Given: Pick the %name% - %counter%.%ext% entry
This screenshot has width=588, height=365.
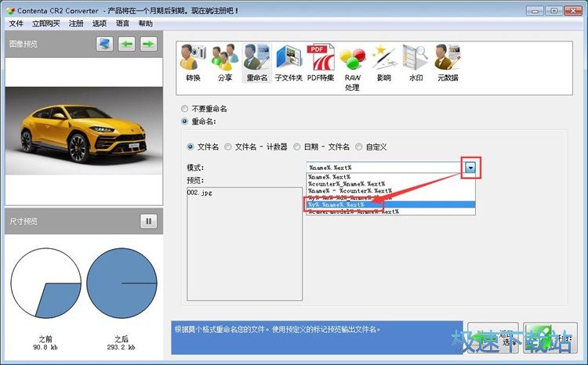Looking at the screenshot, I should (390, 191).
